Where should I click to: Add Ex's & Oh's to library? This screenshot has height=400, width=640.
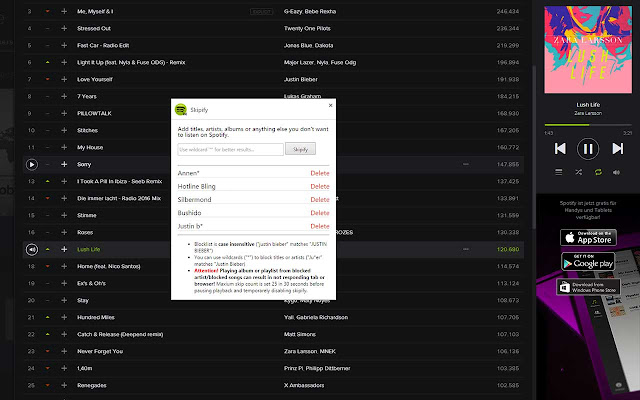[64, 283]
